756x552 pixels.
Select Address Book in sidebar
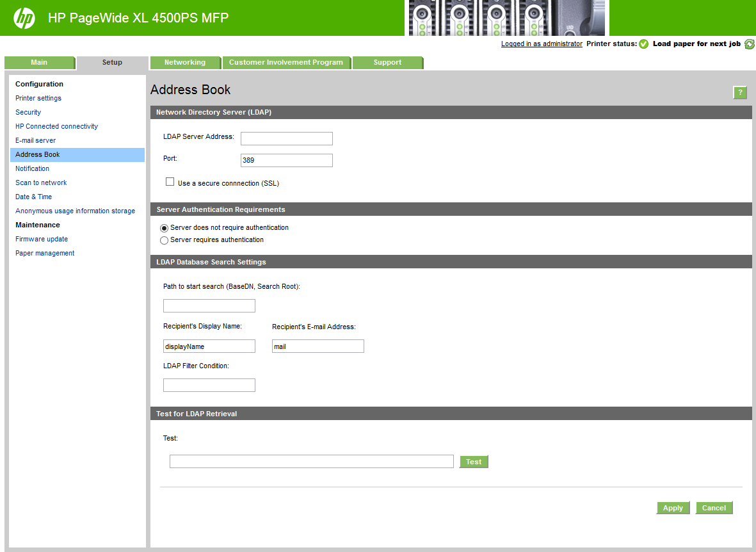coord(77,154)
